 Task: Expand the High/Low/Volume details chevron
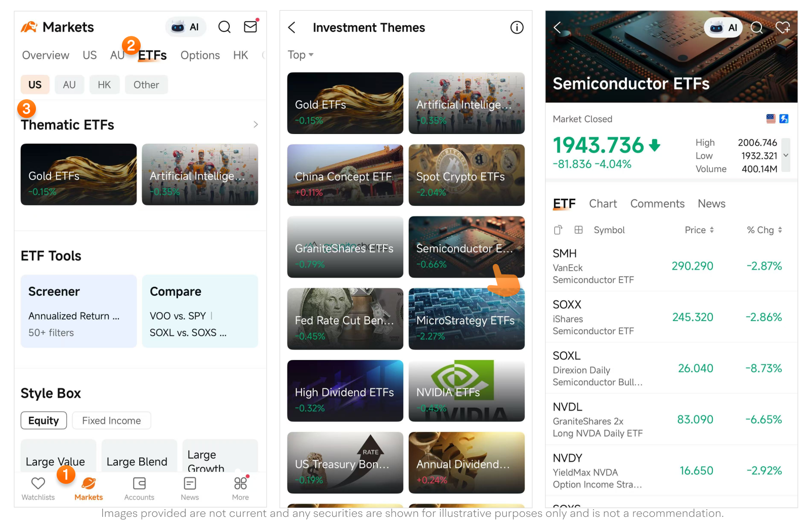click(x=786, y=156)
